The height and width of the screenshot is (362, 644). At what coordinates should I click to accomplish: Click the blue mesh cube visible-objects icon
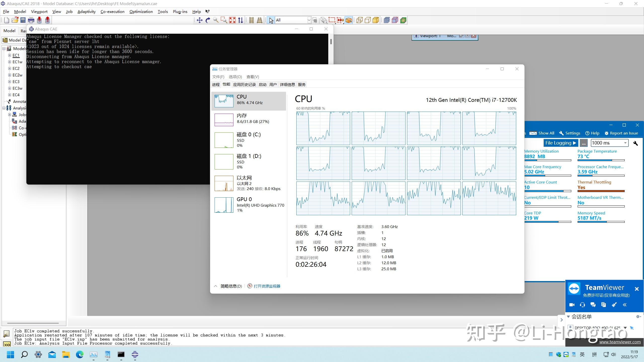click(x=387, y=20)
